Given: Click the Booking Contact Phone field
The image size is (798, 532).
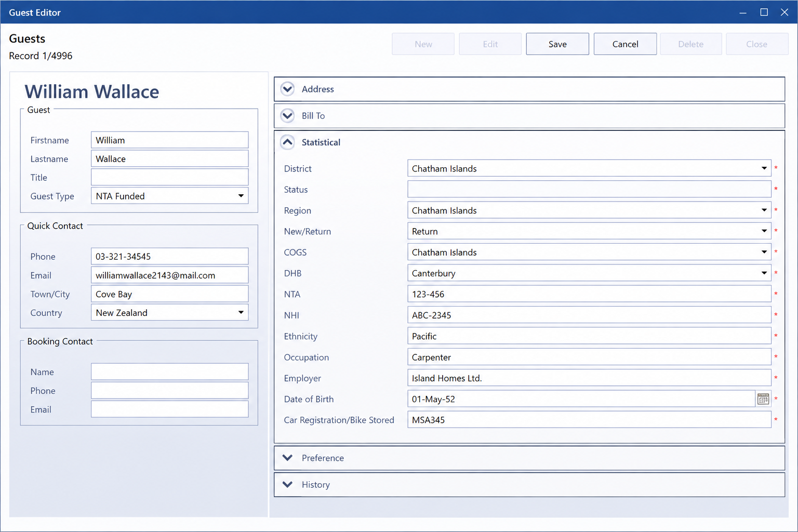Looking at the screenshot, I should pyautogui.click(x=170, y=391).
